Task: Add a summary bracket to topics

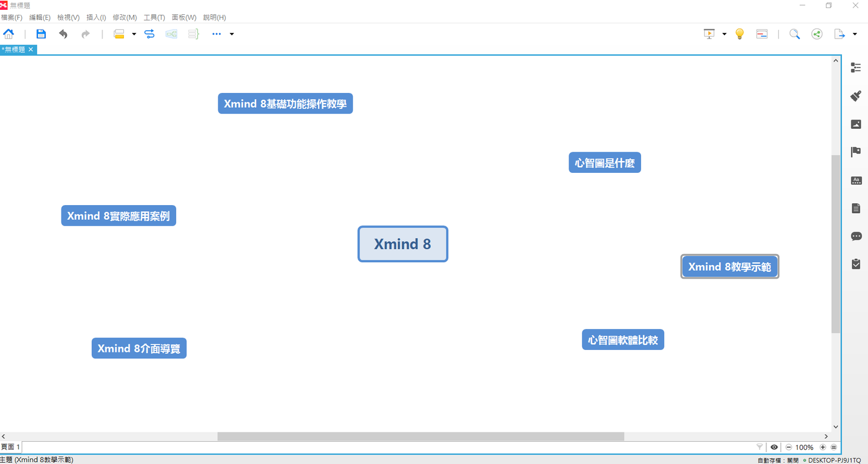Action: 193,34
